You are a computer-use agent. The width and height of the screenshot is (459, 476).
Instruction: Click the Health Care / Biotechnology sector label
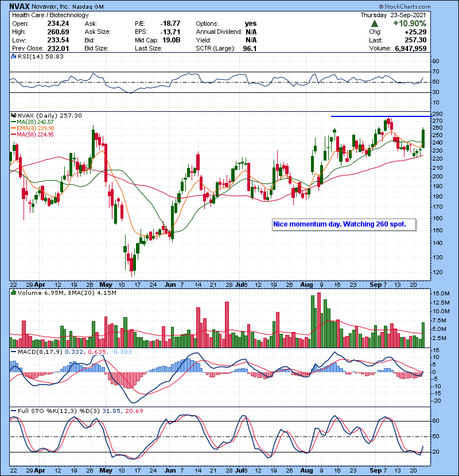coord(50,15)
